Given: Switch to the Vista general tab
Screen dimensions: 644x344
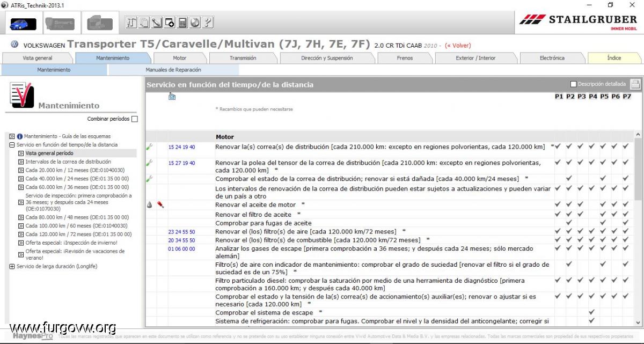Looking at the screenshot, I should coord(38,58).
